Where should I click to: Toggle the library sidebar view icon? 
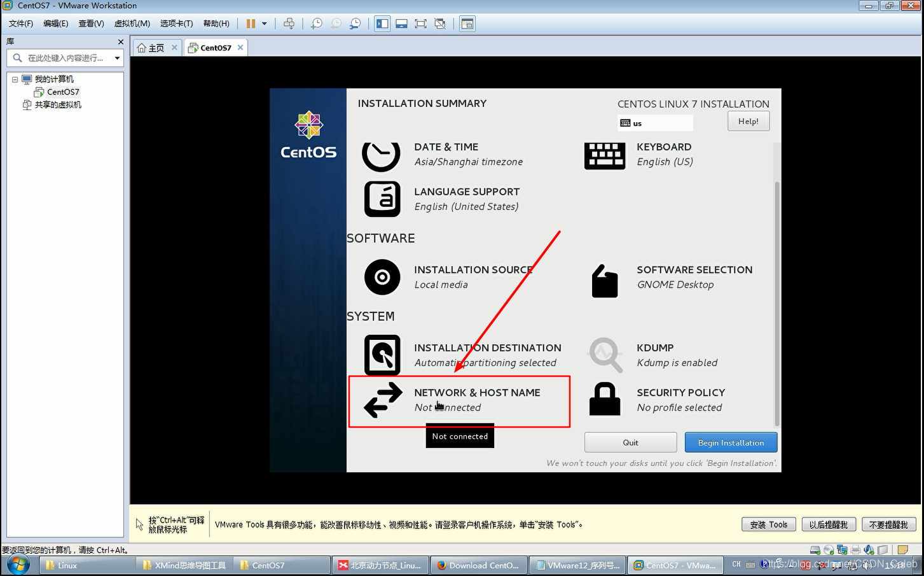click(382, 24)
